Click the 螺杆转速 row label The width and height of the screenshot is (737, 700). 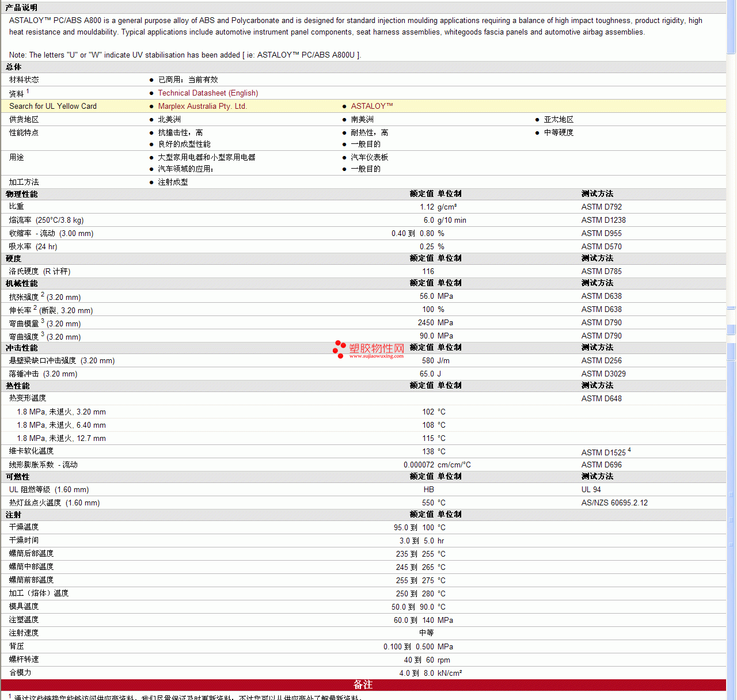[24, 659]
